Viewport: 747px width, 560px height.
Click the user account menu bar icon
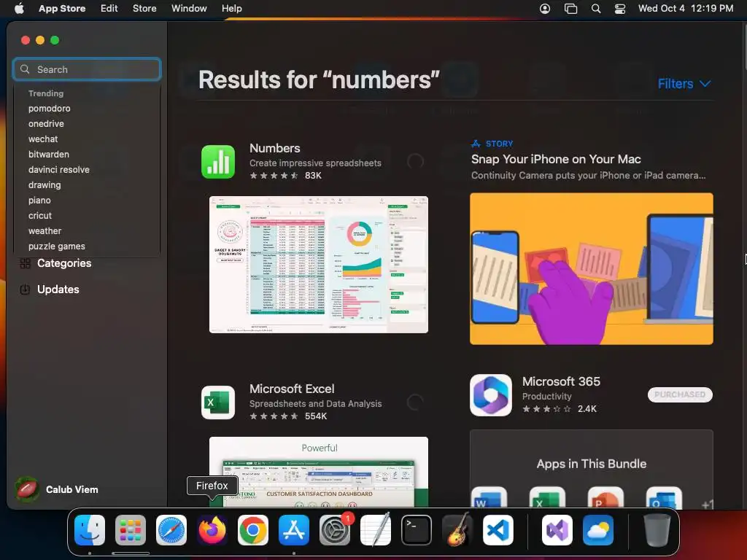[545, 8]
